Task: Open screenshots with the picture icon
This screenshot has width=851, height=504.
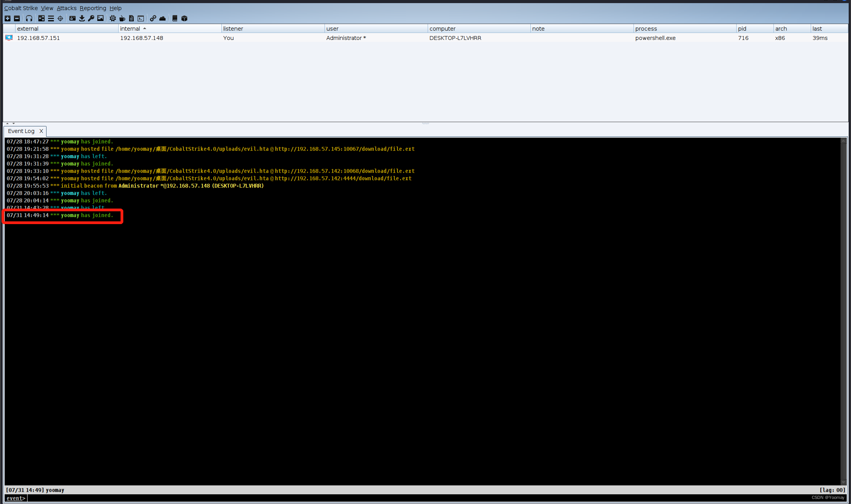Action: coord(100,18)
